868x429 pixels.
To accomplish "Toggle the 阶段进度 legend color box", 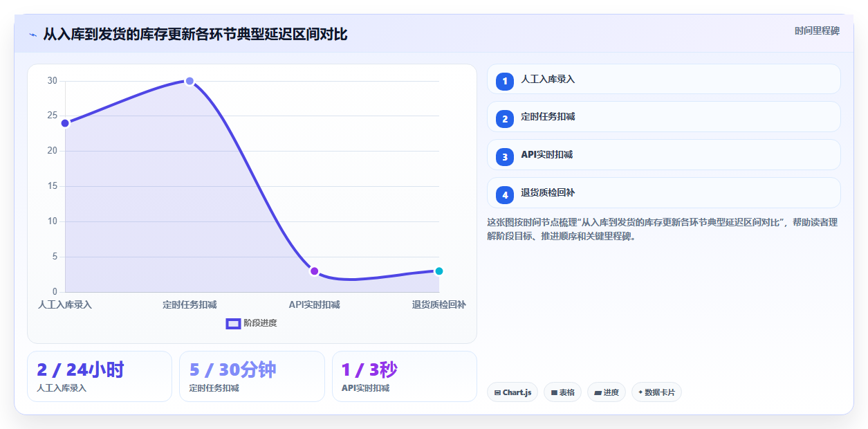I will tap(233, 323).
